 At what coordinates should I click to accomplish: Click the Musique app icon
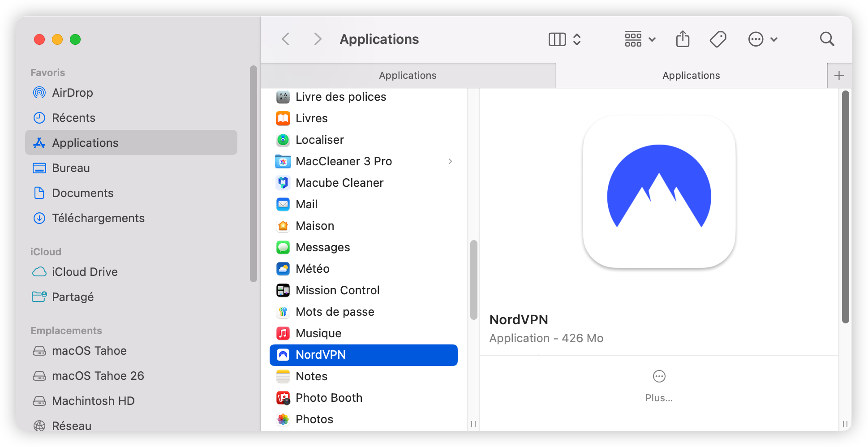[283, 333]
